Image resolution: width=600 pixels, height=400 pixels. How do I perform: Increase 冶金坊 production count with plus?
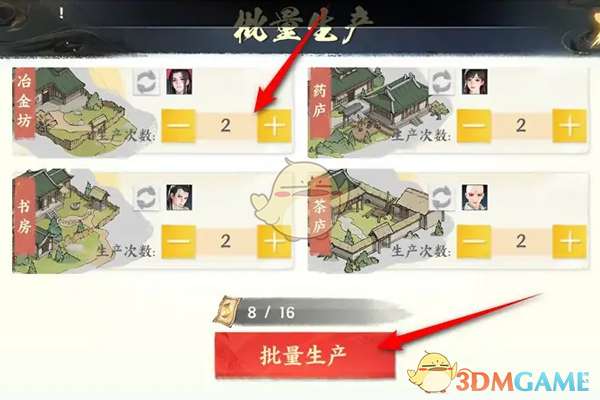point(274,126)
